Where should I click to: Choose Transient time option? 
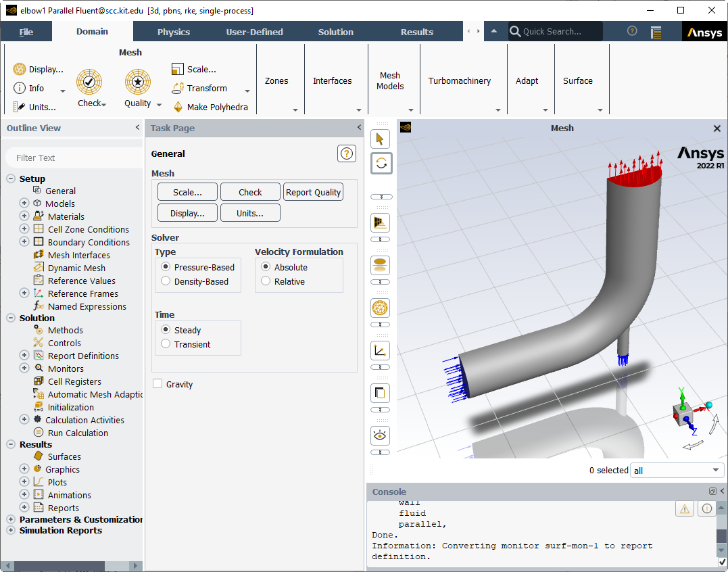[166, 344]
